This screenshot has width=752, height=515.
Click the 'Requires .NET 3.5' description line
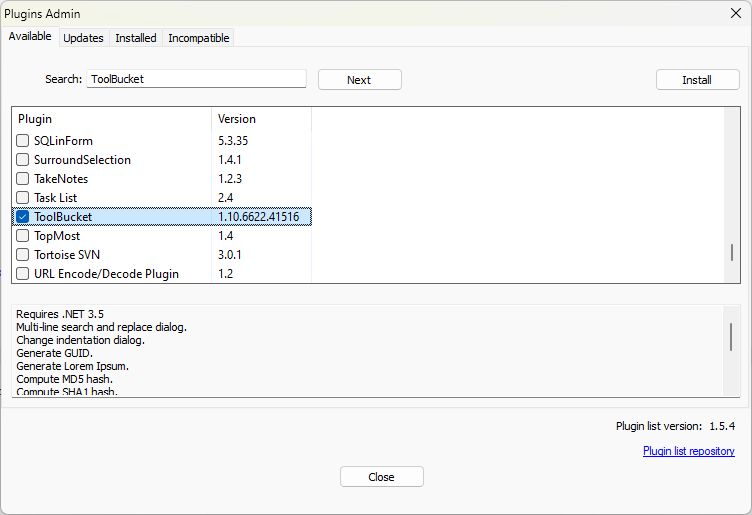tap(60, 314)
